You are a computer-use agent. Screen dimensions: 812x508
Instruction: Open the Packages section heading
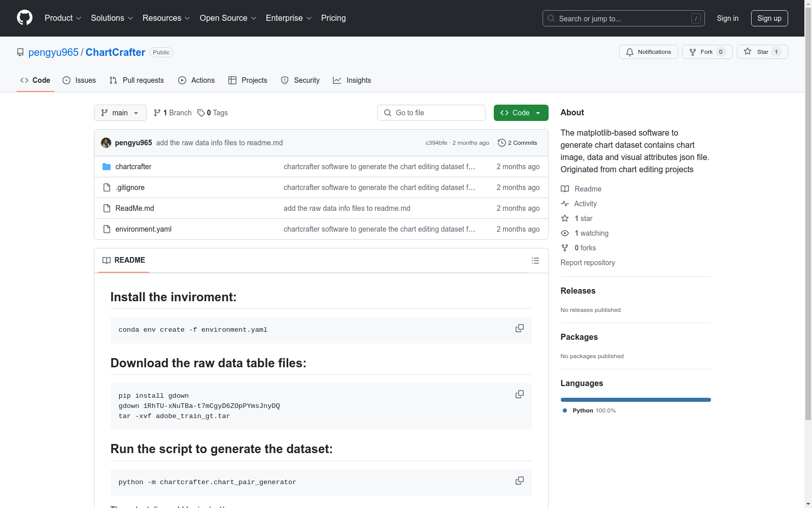tap(579, 337)
